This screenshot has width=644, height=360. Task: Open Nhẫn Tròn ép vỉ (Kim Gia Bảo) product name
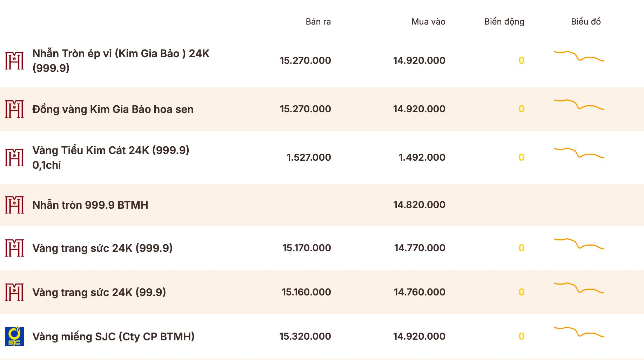[121, 61]
